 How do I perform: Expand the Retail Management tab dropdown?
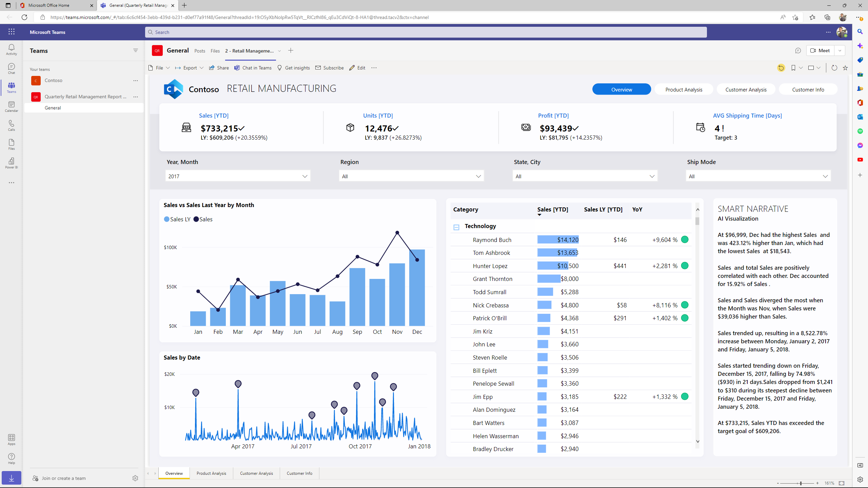pyautogui.click(x=279, y=51)
